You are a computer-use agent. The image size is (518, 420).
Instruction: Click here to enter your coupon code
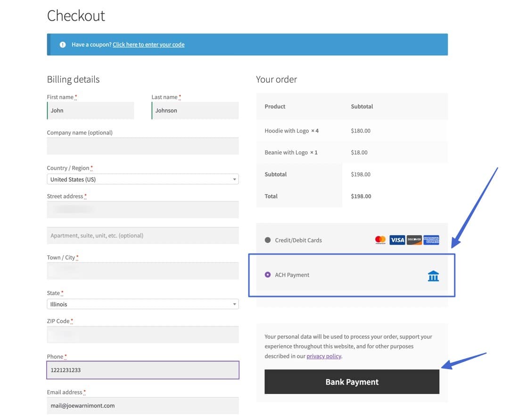pos(148,44)
